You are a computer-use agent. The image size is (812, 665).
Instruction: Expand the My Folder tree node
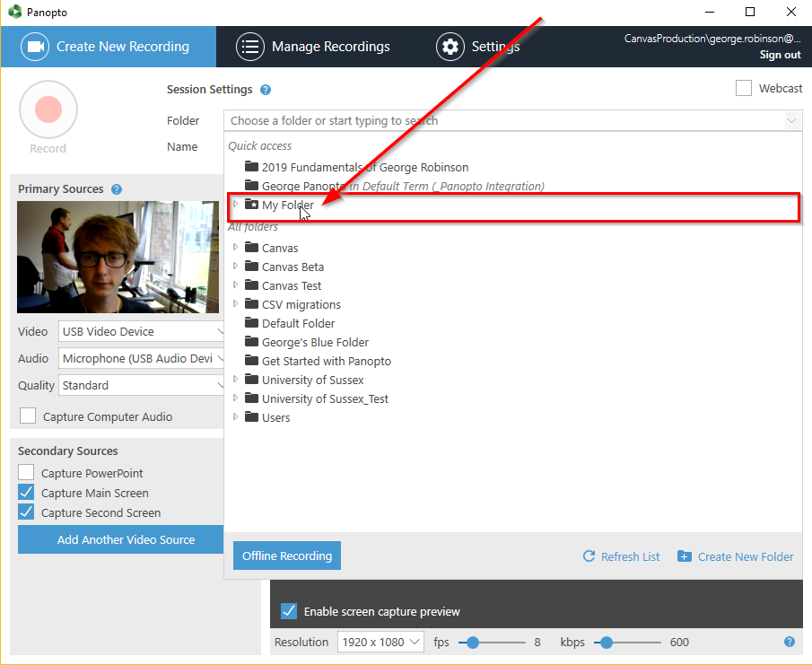(x=235, y=204)
